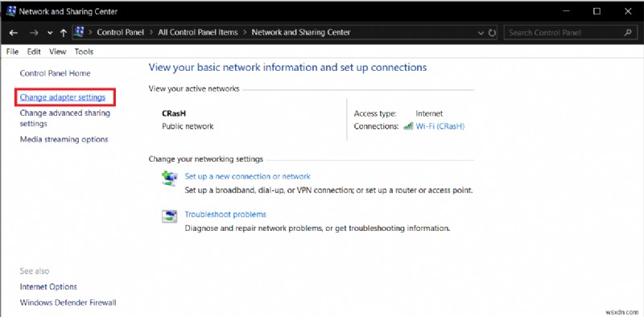Click the Wi-Fi signal strength icon
This screenshot has width=644, height=317.
coord(408,126)
